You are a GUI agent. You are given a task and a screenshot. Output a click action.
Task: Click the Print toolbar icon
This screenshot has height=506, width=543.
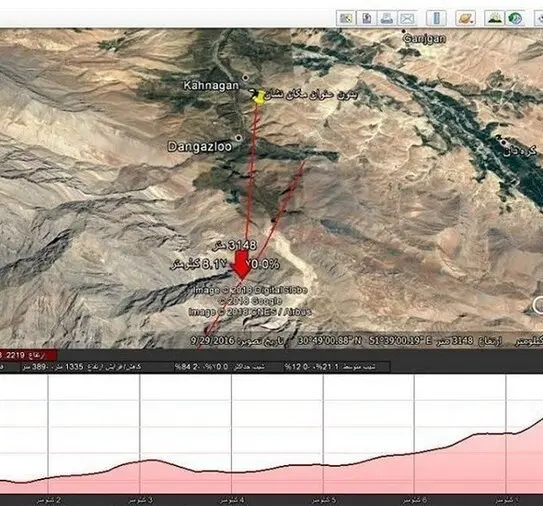387,18
